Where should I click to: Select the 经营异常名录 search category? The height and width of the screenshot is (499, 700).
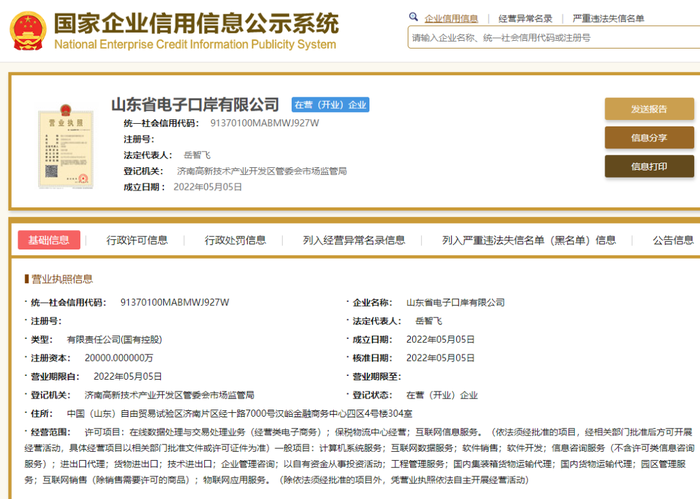525,18
